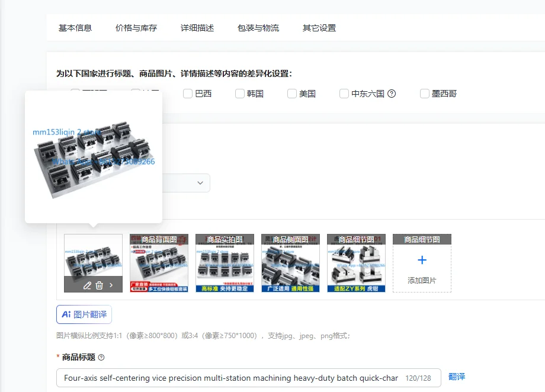Click the enlarged vice preview image popup
The height and width of the screenshot is (392, 545).
(94, 157)
